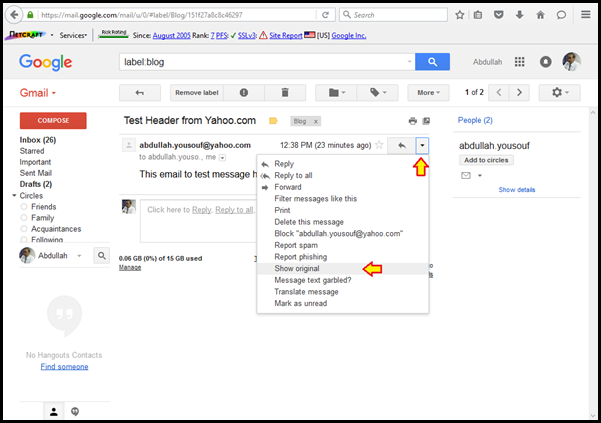Click the search icon in Hangouts panel

102,255
